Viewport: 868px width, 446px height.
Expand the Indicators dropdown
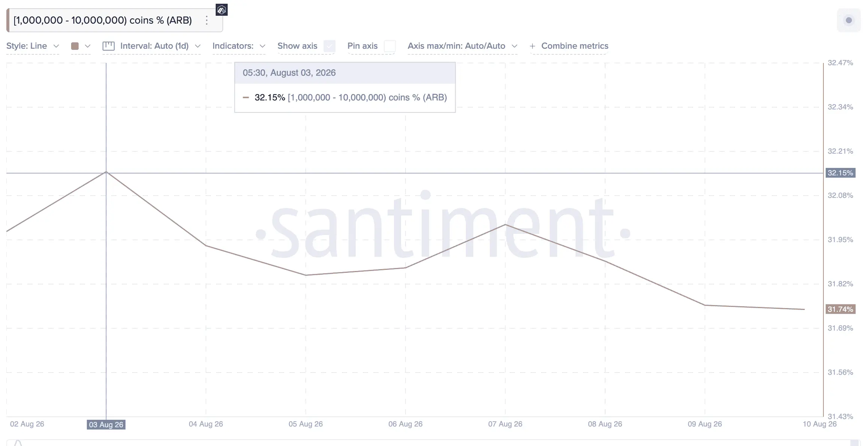point(239,46)
